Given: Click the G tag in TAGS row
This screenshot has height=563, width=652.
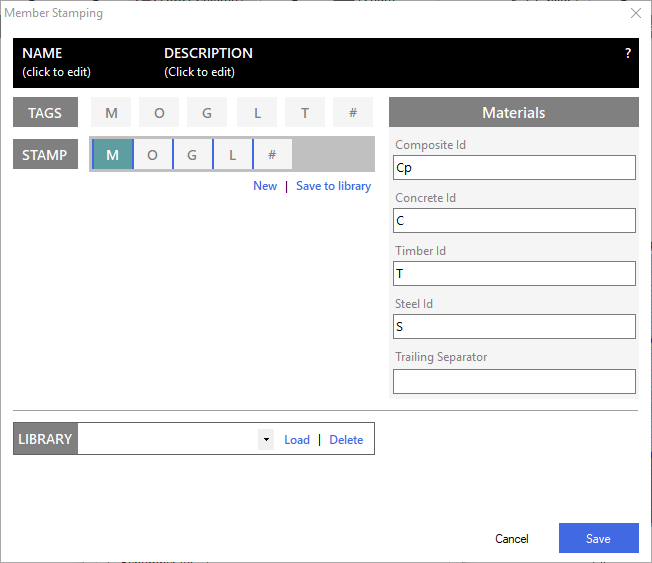Looking at the screenshot, I should click(207, 113).
